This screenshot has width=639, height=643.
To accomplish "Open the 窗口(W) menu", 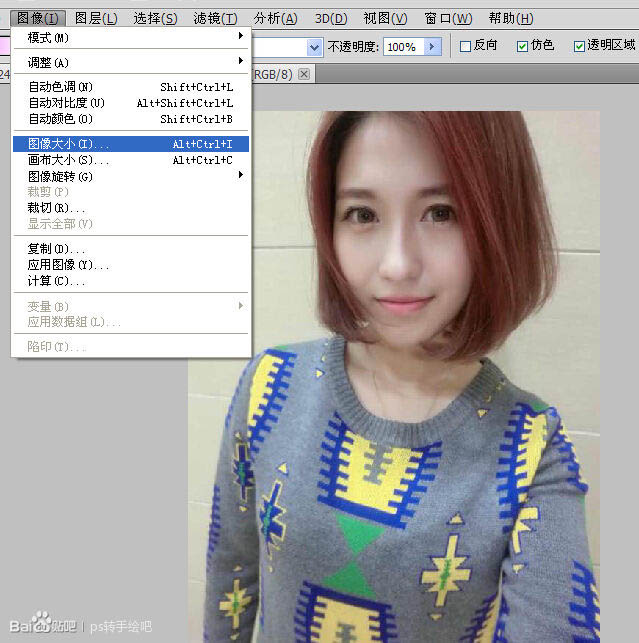I will click(448, 18).
